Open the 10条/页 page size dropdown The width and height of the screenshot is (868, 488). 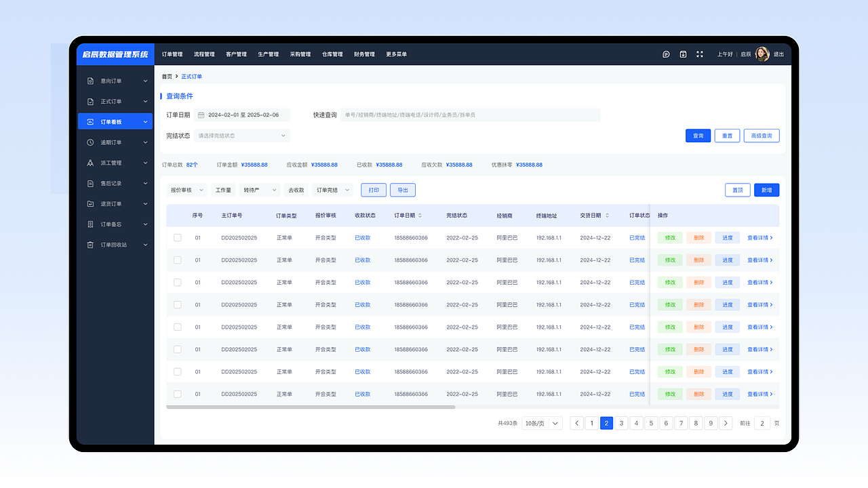[542, 423]
